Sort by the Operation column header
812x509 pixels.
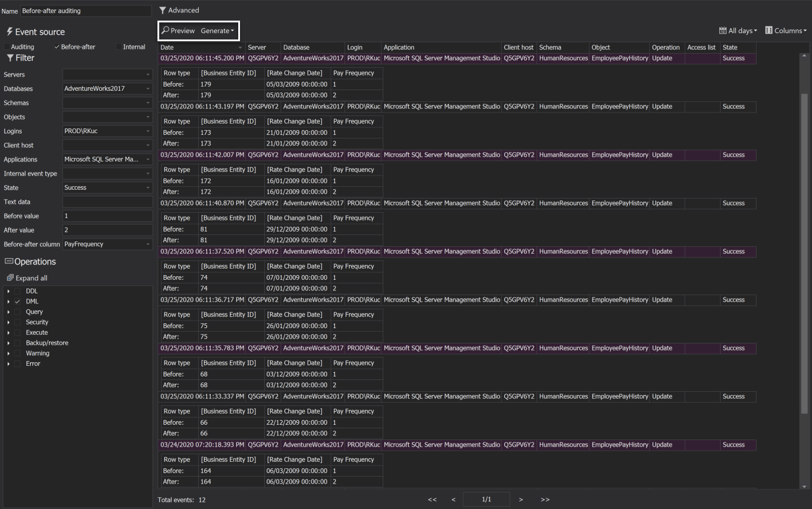point(666,47)
